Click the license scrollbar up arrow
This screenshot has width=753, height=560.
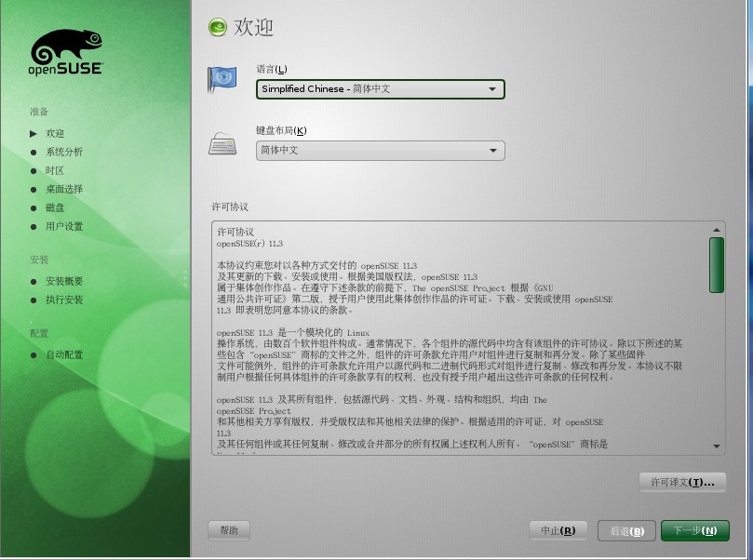[x=717, y=230]
